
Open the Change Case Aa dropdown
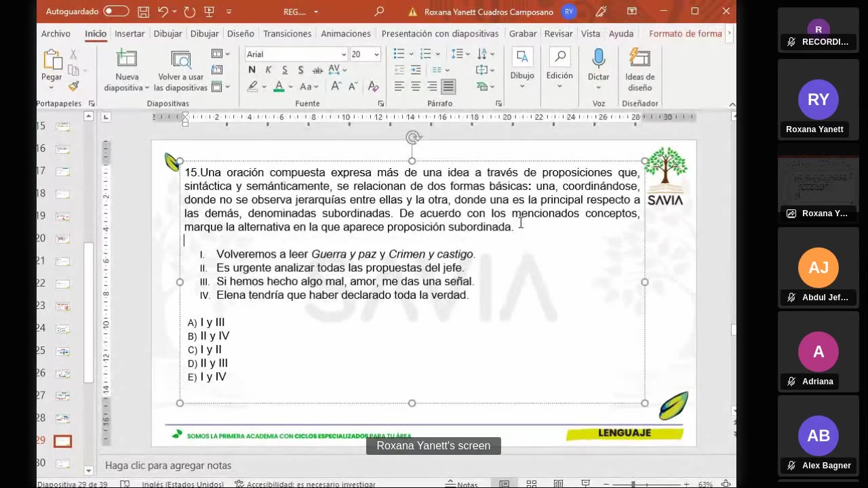309,87
